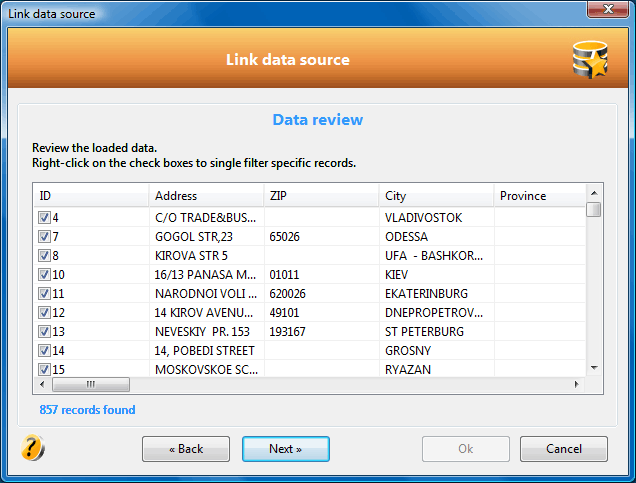Screen dimensions: 636x483
Task: Click the database star icon in header
Action: click(590, 60)
